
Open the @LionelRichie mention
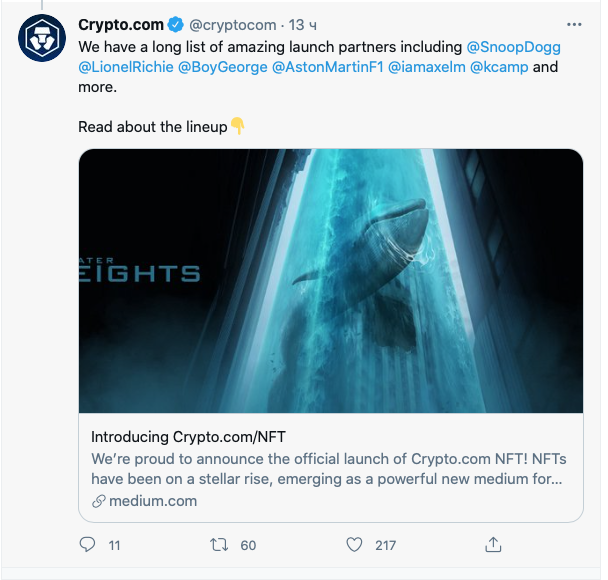pos(125,67)
